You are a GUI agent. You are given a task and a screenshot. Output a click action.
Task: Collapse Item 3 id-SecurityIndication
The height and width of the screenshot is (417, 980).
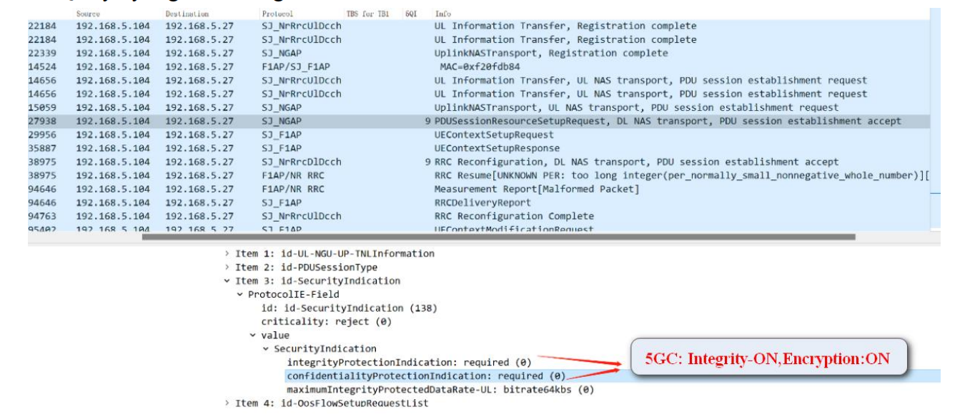[227, 281]
